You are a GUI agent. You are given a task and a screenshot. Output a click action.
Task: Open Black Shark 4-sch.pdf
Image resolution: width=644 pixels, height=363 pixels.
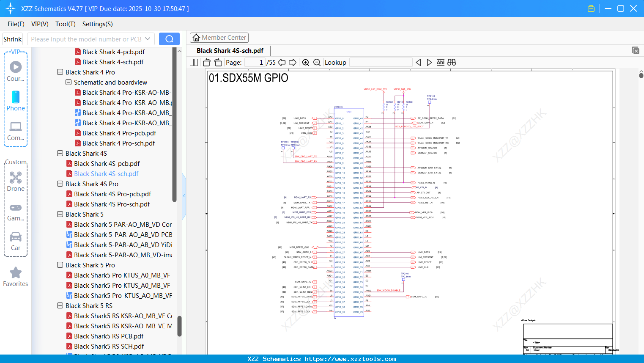113,62
